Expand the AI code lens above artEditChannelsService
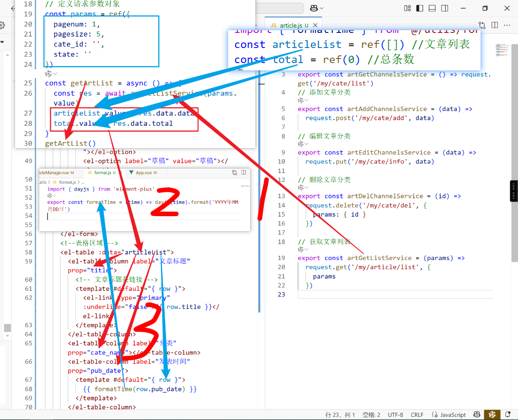This screenshot has width=518, height=420. [x=303, y=144]
